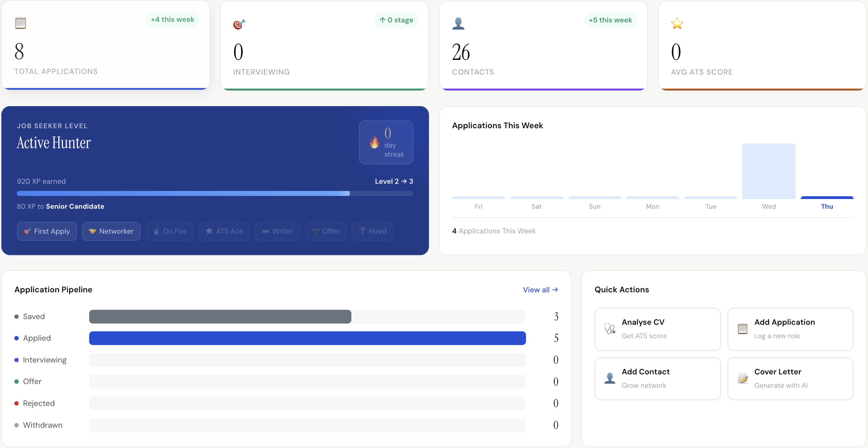868x448 pixels.
Task: Click the Tue bar in weekly chart
Action: point(711,197)
